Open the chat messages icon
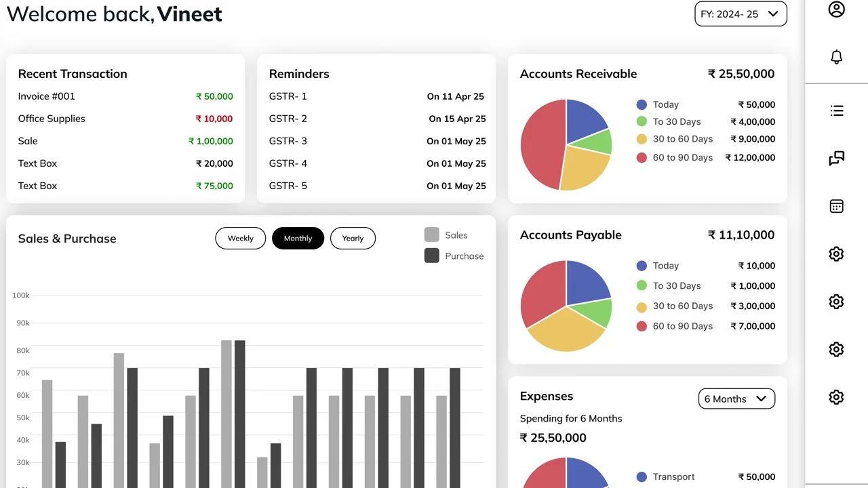 point(836,159)
